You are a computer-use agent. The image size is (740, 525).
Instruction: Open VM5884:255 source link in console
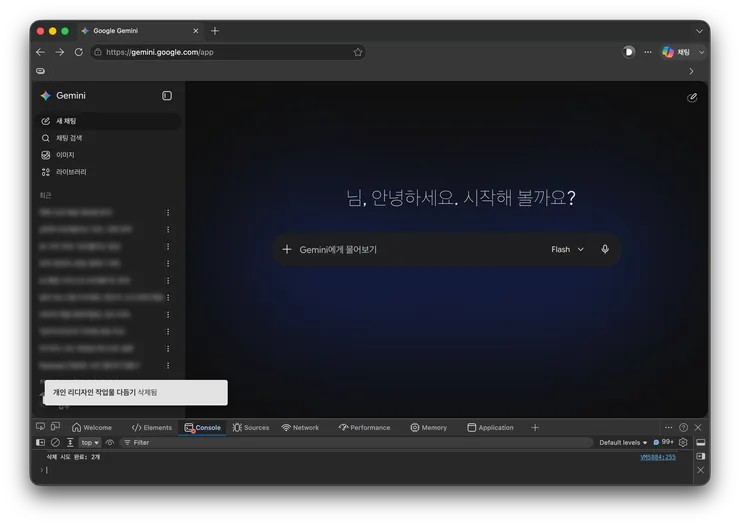(658, 457)
